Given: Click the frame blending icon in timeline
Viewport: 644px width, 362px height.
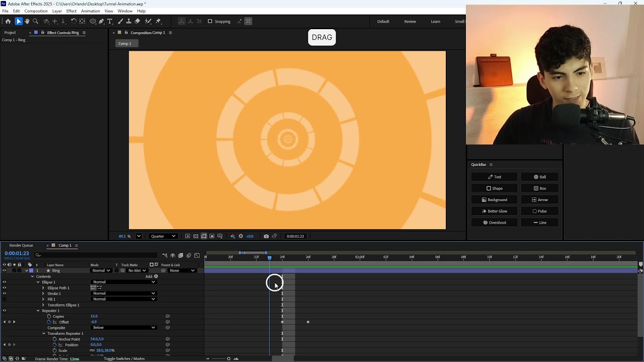Looking at the screenshot, I should (x=181, y=255).
